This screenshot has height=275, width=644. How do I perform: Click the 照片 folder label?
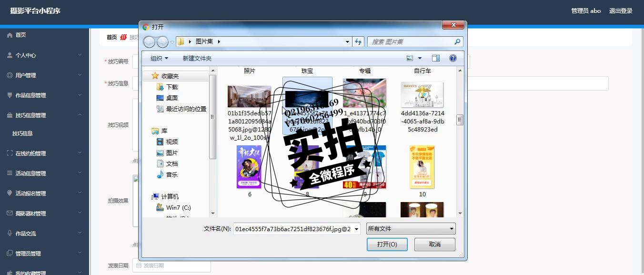point(250,71)
